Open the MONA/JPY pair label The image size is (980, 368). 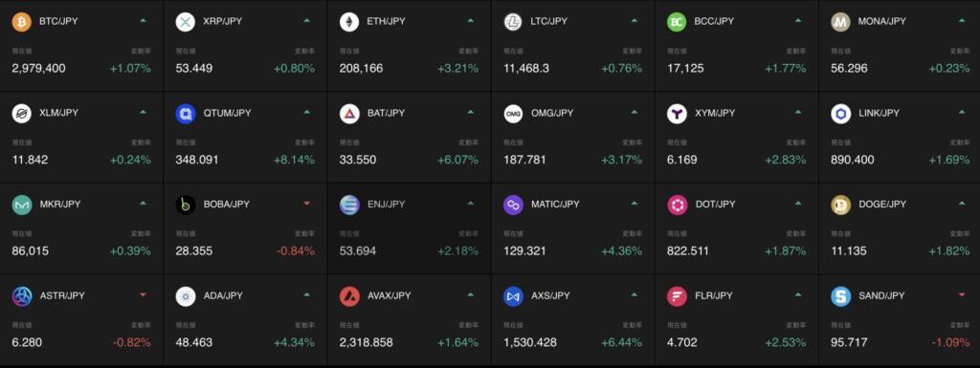coord(881,21)
